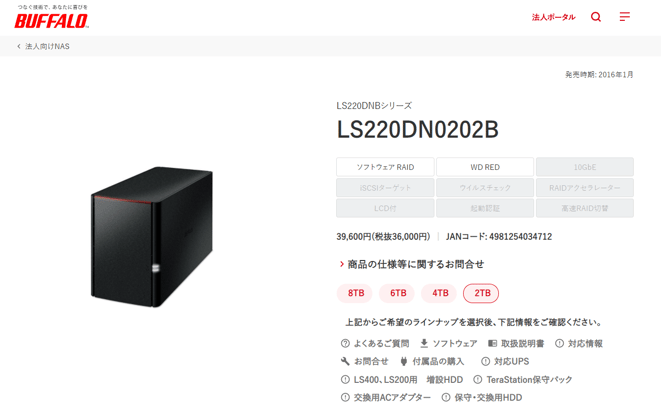This screenshot has height=420, width=661.
Task: Click the WD RED feature tag
Action: pos(485,167)
